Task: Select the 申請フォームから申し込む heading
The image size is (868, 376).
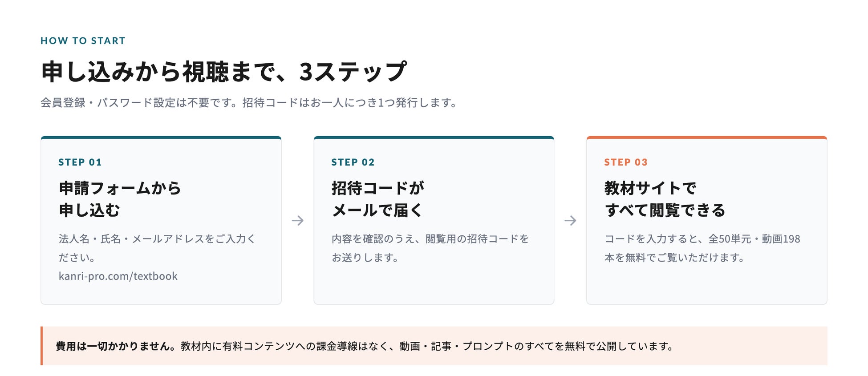Action: (x=120, y=199)
